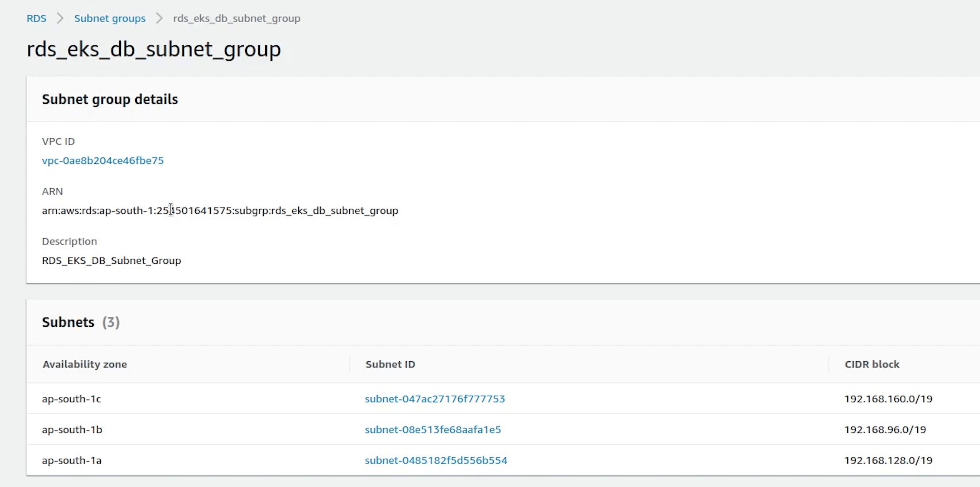Click the RDS breadcrumb link
980x487 pixels.
click(x=36, y=18)
